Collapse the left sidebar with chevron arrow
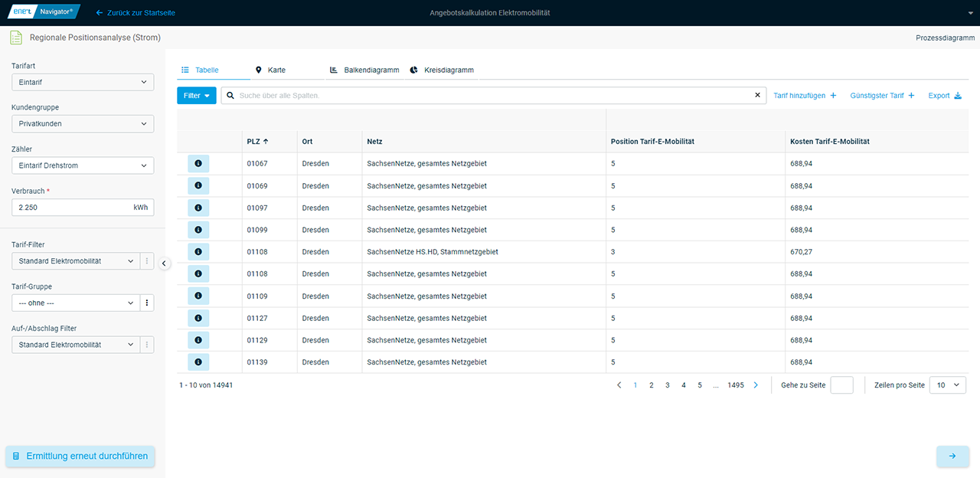The width and height of the screenshot is (980, 478). tap(164, 264)
